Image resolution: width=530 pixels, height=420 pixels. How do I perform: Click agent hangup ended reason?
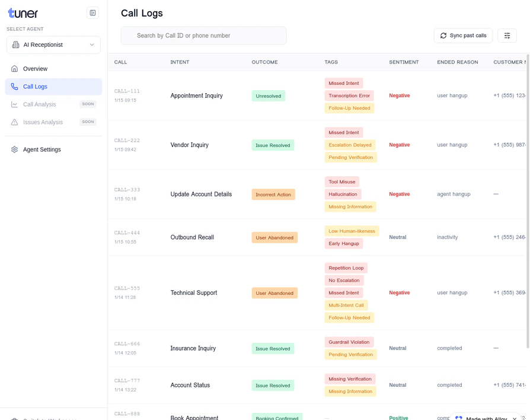pyautogui.click(x=454, y=194)
